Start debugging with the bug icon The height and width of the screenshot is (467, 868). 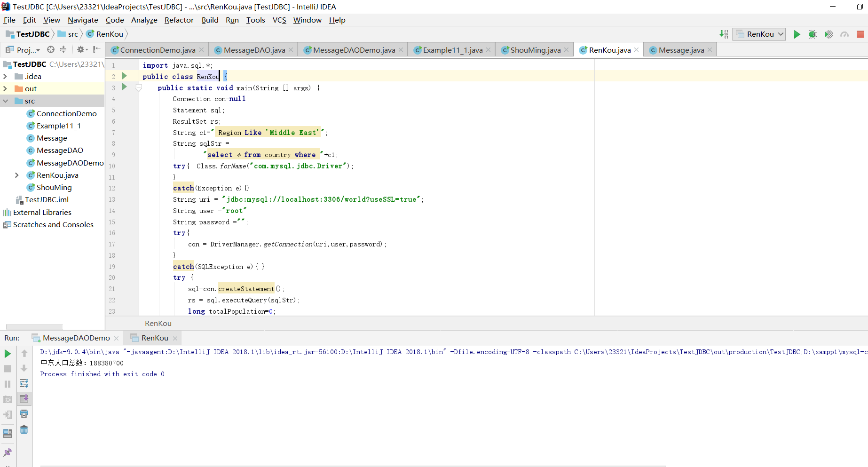tap(813, 34)
